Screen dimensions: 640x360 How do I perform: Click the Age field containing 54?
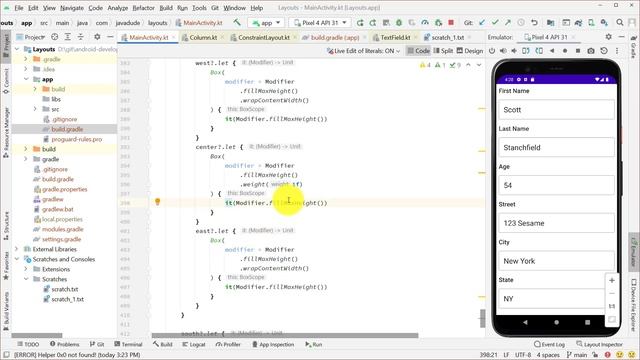click(x=556, y=185)
